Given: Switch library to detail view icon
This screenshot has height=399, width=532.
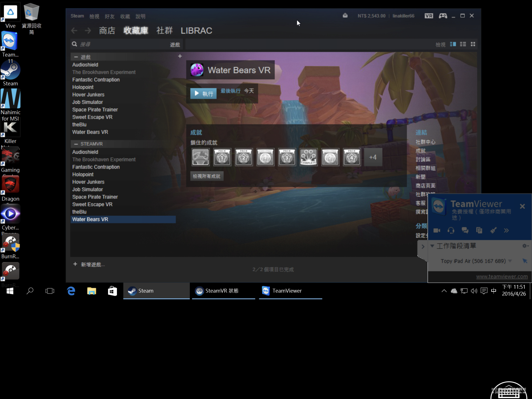Looking at the screenshot, I should point(453,44).
